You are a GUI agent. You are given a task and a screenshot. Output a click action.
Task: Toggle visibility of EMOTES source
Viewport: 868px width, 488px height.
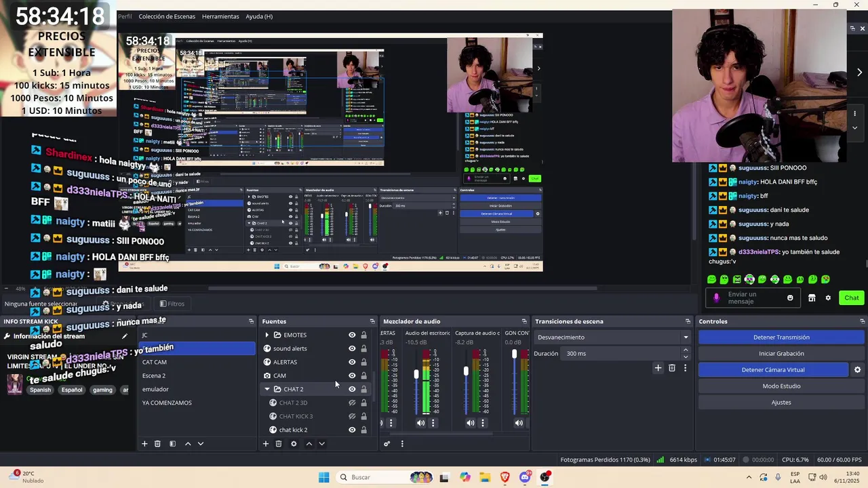352,335
